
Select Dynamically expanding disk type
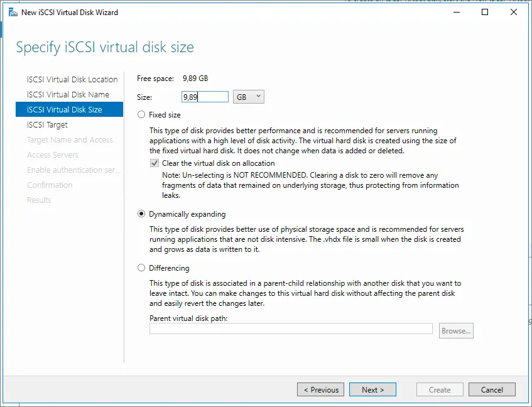(x=141, y=214)
